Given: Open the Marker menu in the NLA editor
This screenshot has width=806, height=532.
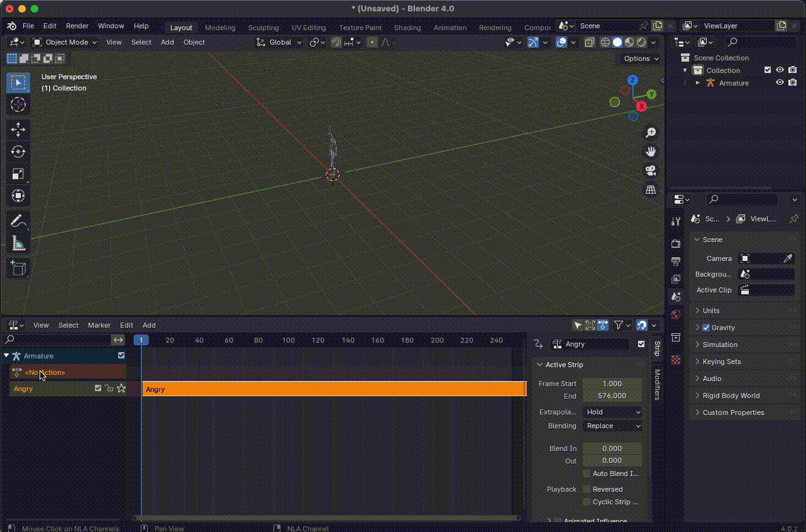Looking at the screenshot, I should click(99, 325).
